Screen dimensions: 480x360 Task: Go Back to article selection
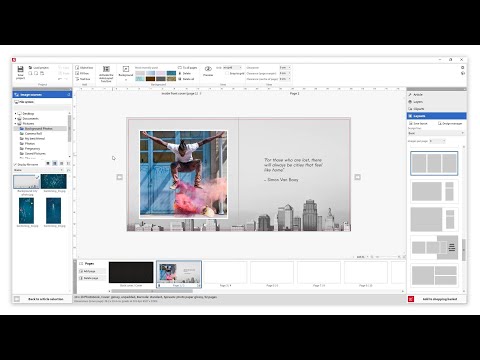[42, 299]
